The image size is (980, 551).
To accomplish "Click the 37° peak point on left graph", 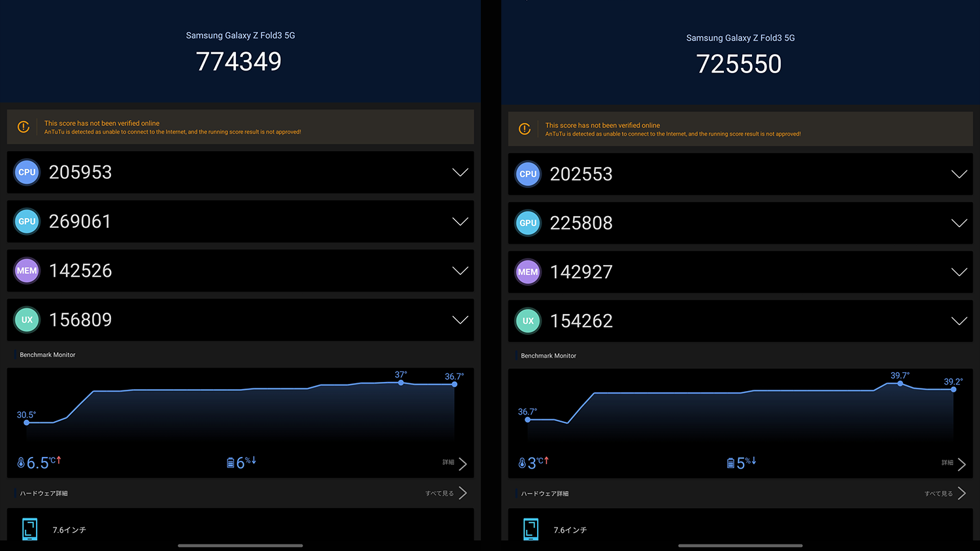I will [401, 383].
